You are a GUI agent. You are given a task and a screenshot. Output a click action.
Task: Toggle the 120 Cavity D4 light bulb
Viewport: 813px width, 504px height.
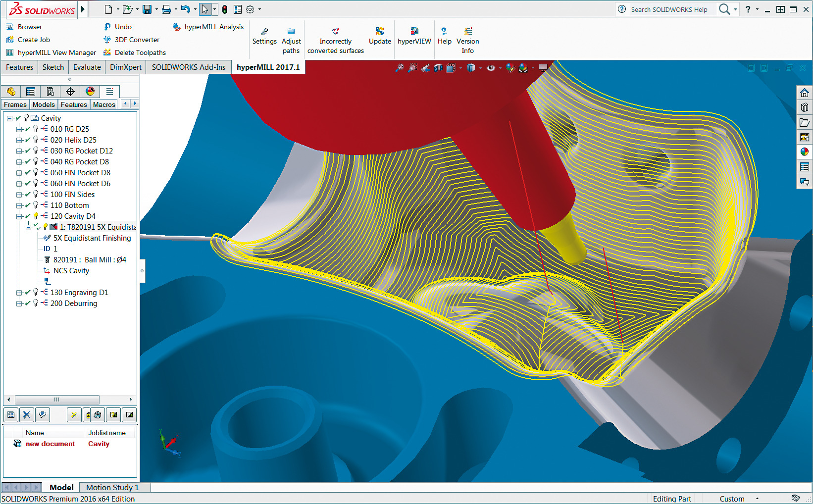36,216
